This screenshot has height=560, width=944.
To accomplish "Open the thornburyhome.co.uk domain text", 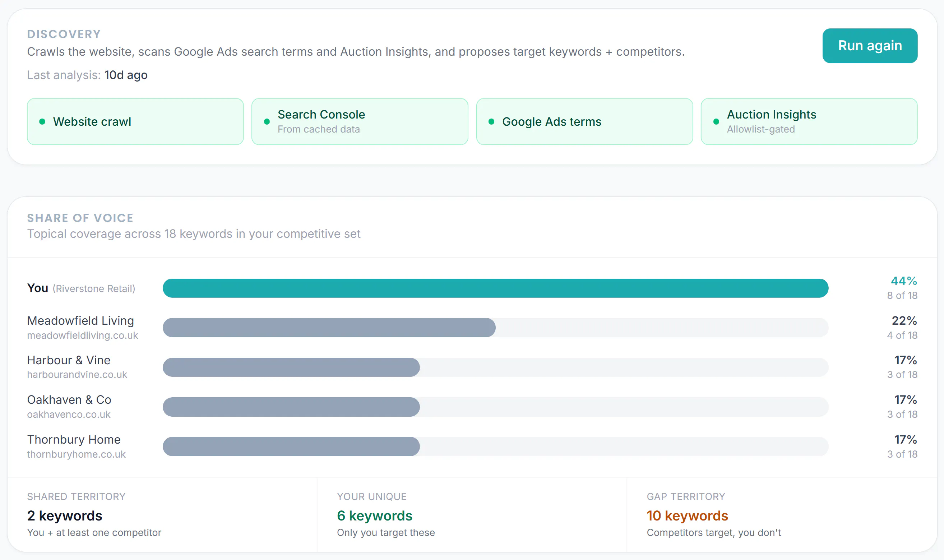I will pos(76,454).
